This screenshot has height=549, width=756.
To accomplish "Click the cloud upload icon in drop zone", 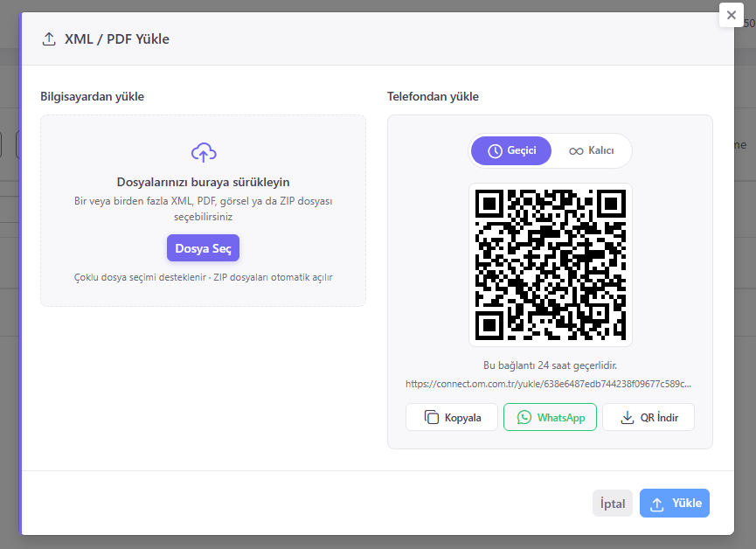I will point(204,152).
